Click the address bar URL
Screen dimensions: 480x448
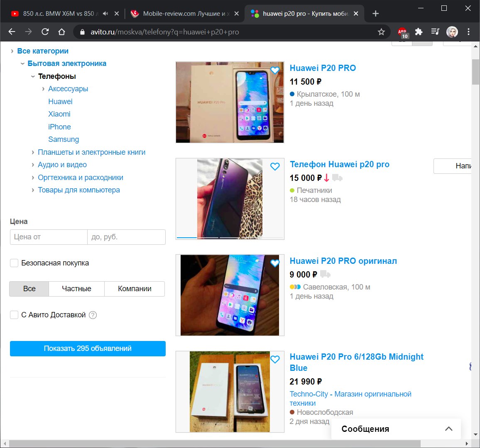pos(165,32)
